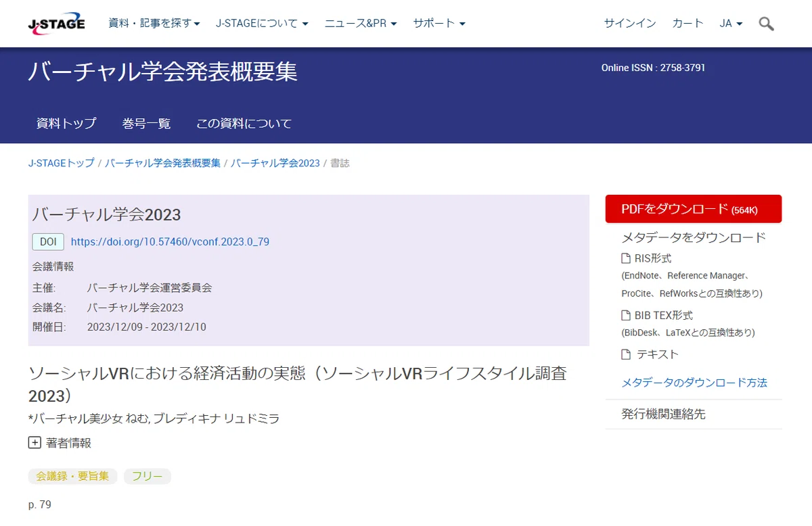Viewport: 812px width, 526px height.
Task: Open the J-STAGEについて dropdown menu
Action: [x=262, y=24]
